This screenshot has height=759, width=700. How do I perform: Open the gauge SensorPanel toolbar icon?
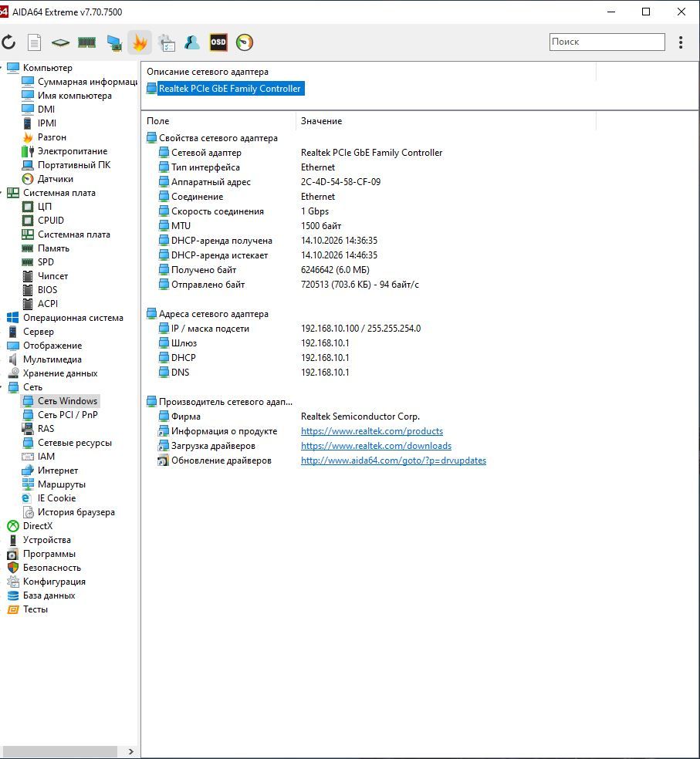coord(245,42)
